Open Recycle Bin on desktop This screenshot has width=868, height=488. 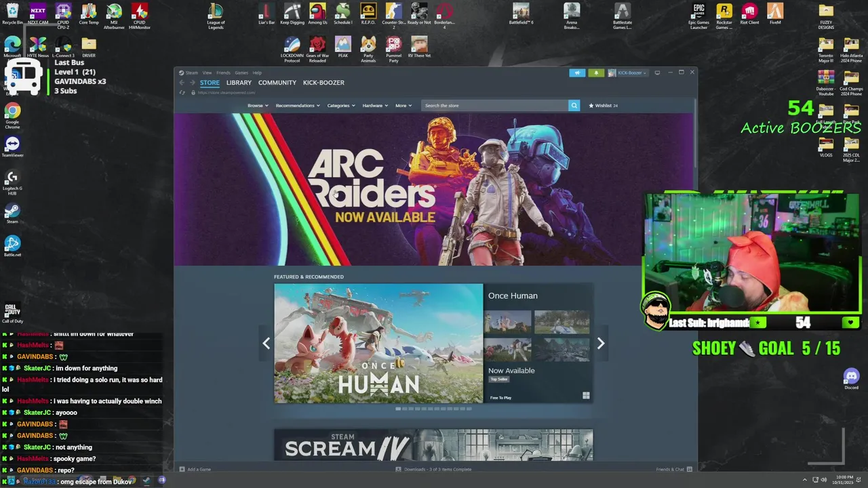pos(12,14)
